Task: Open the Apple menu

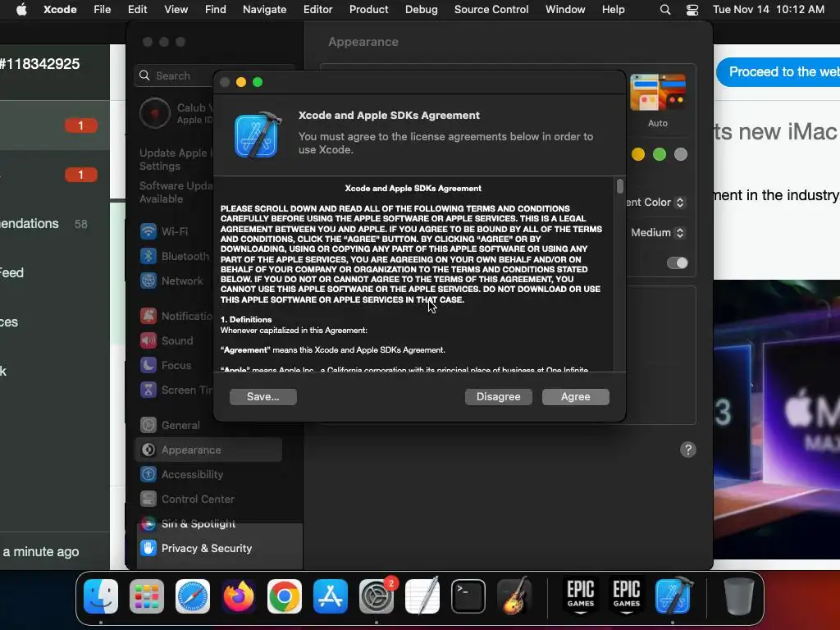Action: (x=21, y=9)
